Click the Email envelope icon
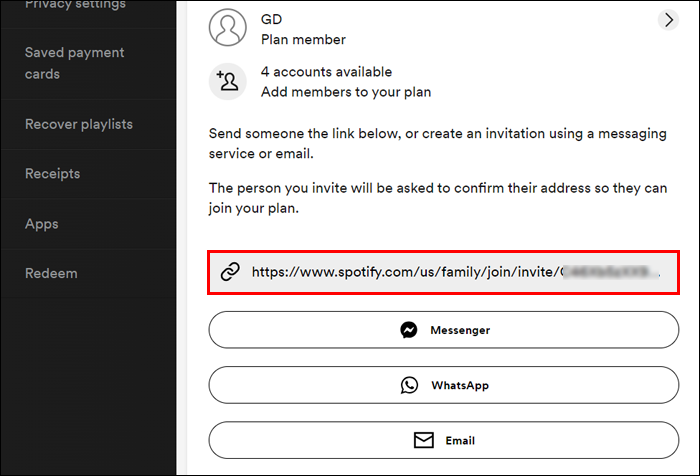This screenshot has width=700, height=476. pyautogui.click(x=424, y=440)
